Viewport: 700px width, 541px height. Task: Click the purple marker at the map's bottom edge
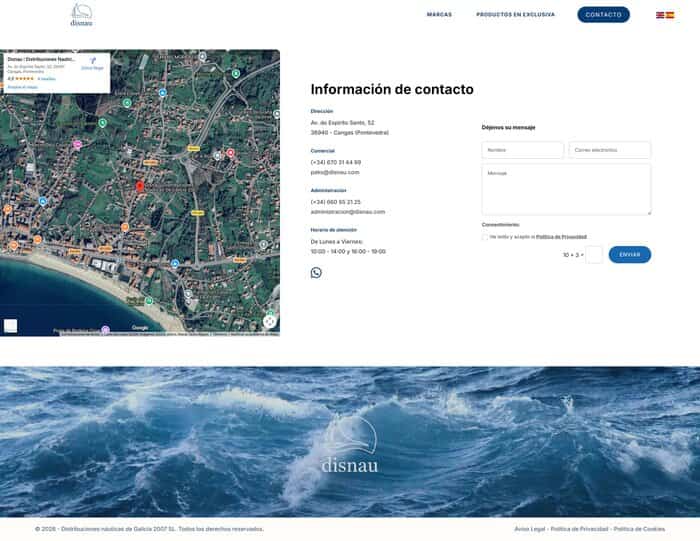[105, 330]
